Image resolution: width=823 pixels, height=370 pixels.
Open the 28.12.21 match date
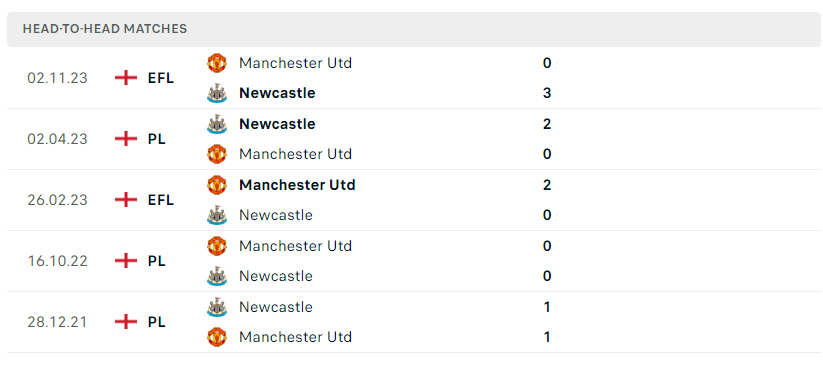[x=58, y=322]
